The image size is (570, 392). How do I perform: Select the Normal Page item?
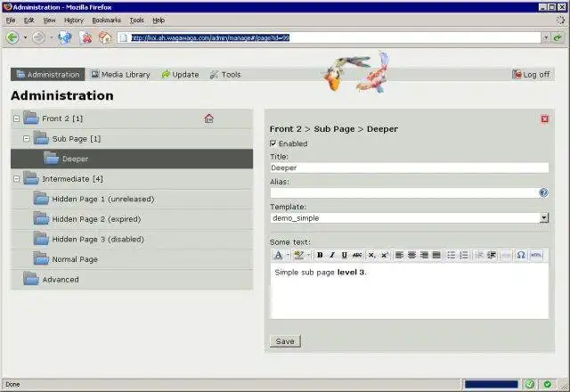pyautogui.click(x=75, y=259)
